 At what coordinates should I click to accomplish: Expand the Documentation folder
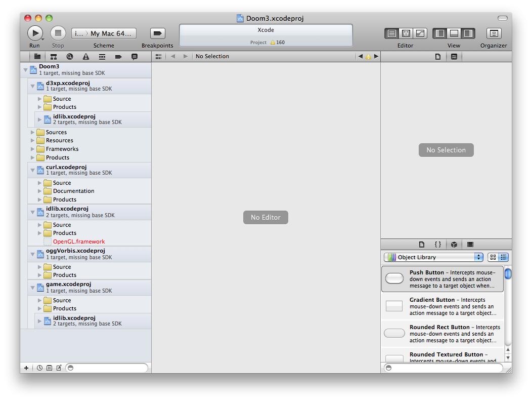point(39,191)
